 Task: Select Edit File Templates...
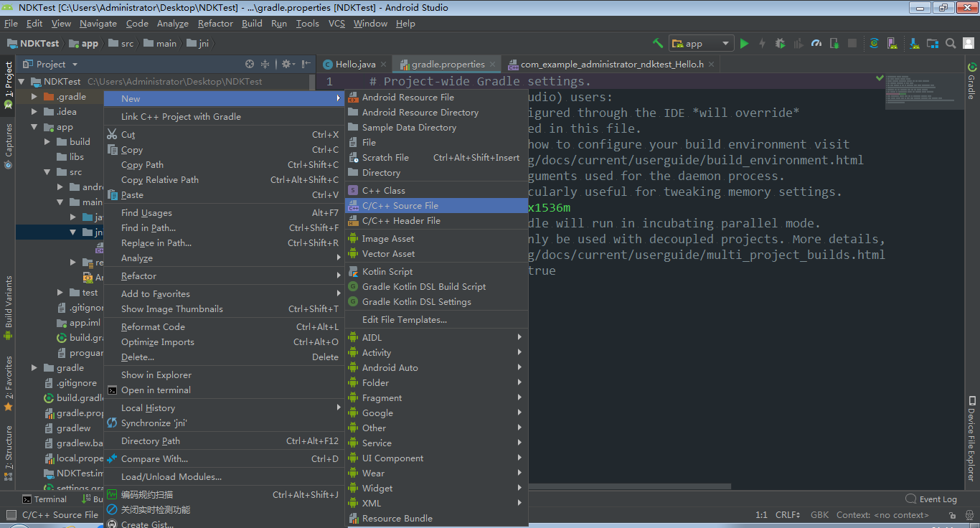pyautogui.click(x=437, y=320)
